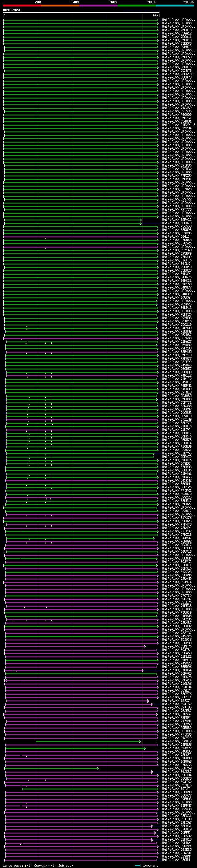Select hit label UniRef100_B3RWP8
The height and width of the screenshot is (868, 197).
coord(177,230)
